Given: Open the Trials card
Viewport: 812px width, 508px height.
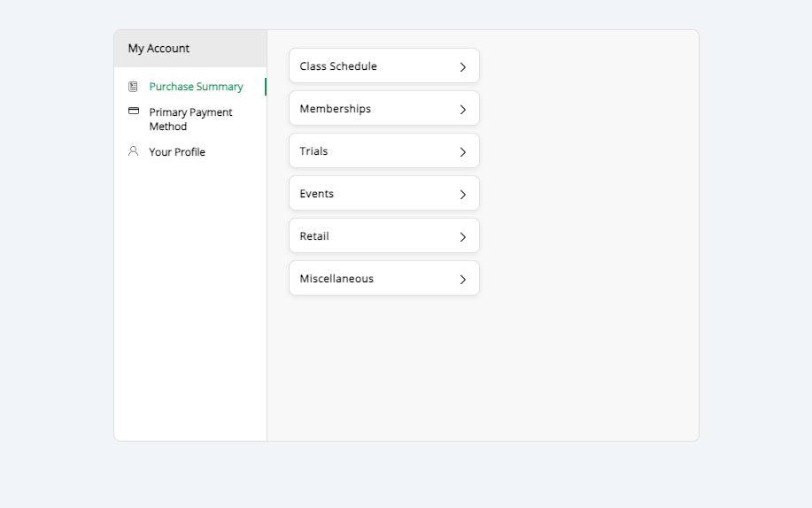Looking at the screenshot, I should [384, 150].
